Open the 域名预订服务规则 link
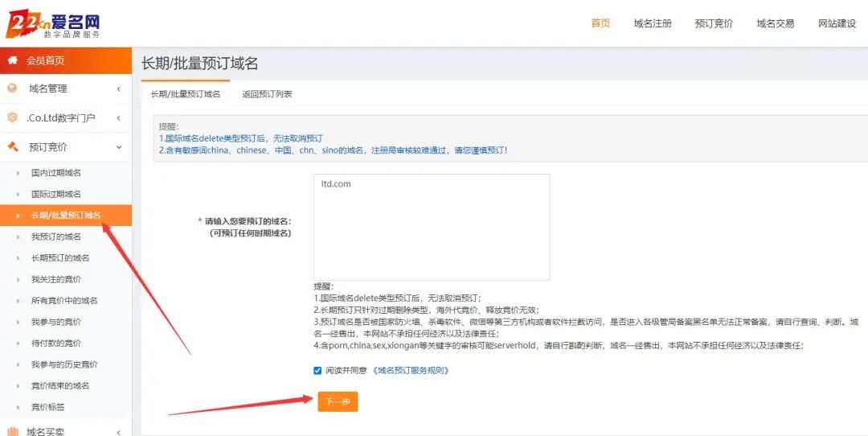 pyautogui.click(x=410, y=371)
